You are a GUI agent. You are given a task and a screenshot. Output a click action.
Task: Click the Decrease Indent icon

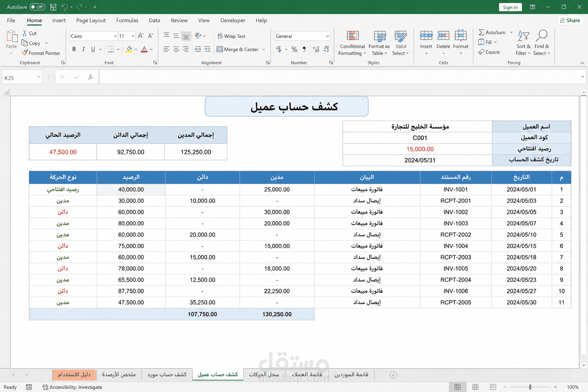[x=198, y=49]
